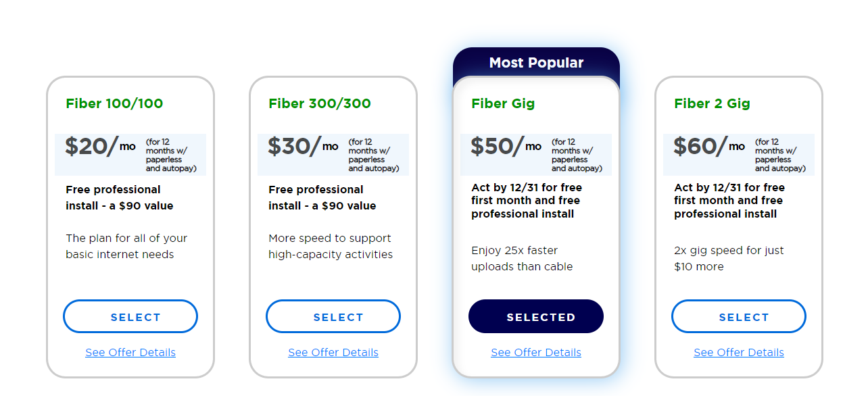Image resolution: width=868 pixels, height=396 pixels.
Task: Open offer details for Fiber 100/100
Action: tap(130, 352)
